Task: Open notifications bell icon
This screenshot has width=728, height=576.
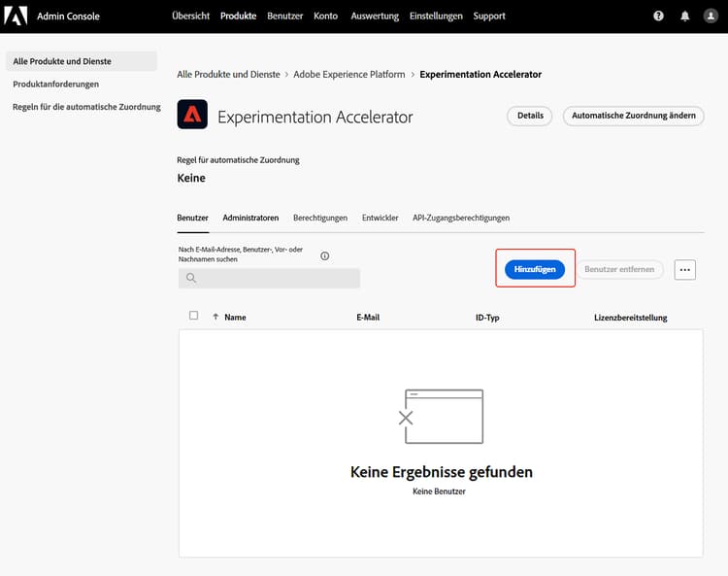Action: coord(685,17)
